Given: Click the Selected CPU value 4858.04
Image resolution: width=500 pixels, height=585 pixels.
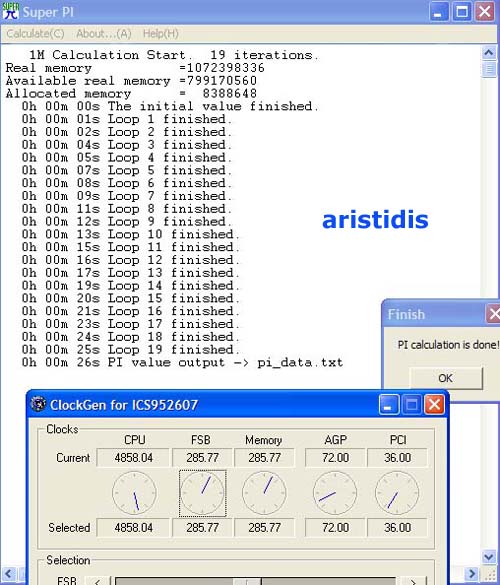Looking at the screenshot, I should [x=133, y=528].
